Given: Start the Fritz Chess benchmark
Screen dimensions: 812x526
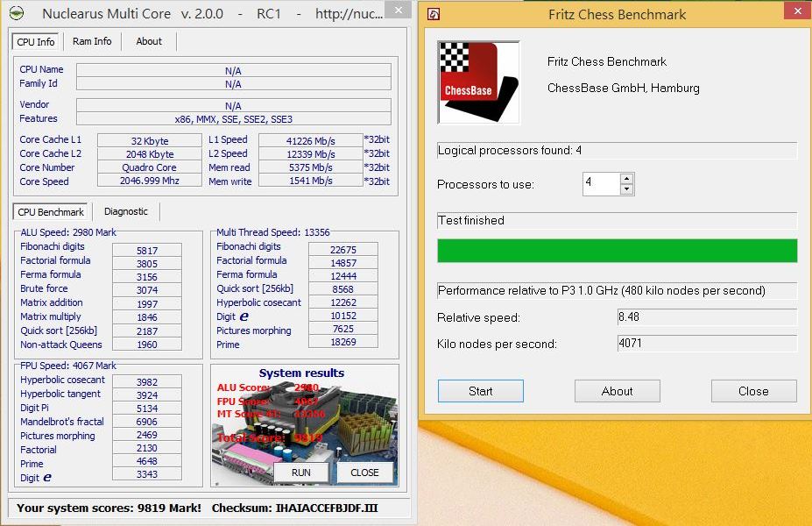Looking at the screenshot, I should [481, 391].
